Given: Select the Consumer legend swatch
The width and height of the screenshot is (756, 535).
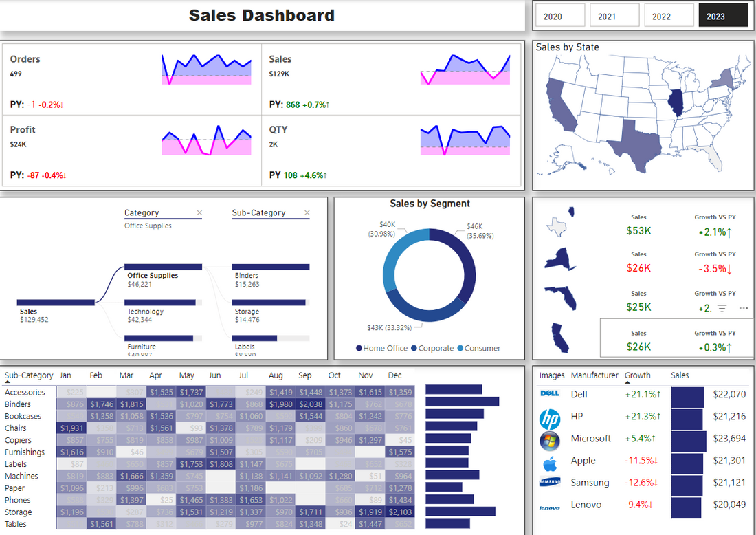Looking at the screenshot, I should (x=460, y=349).
